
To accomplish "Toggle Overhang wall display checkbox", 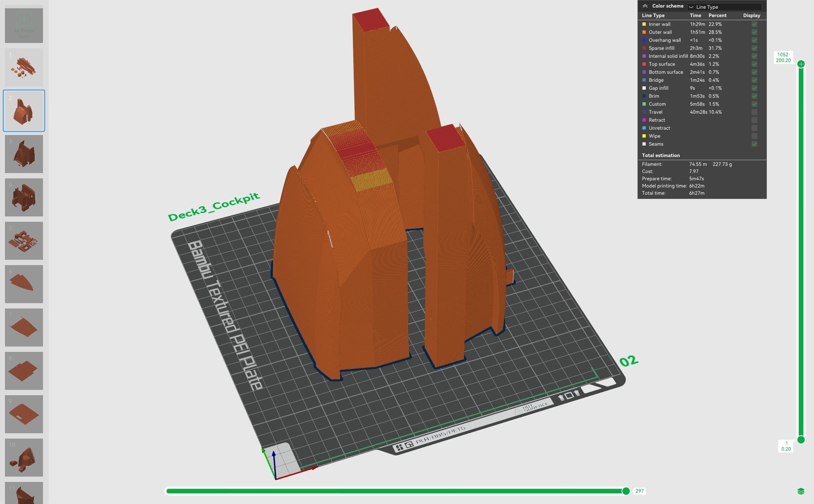I will click(754, 40).
